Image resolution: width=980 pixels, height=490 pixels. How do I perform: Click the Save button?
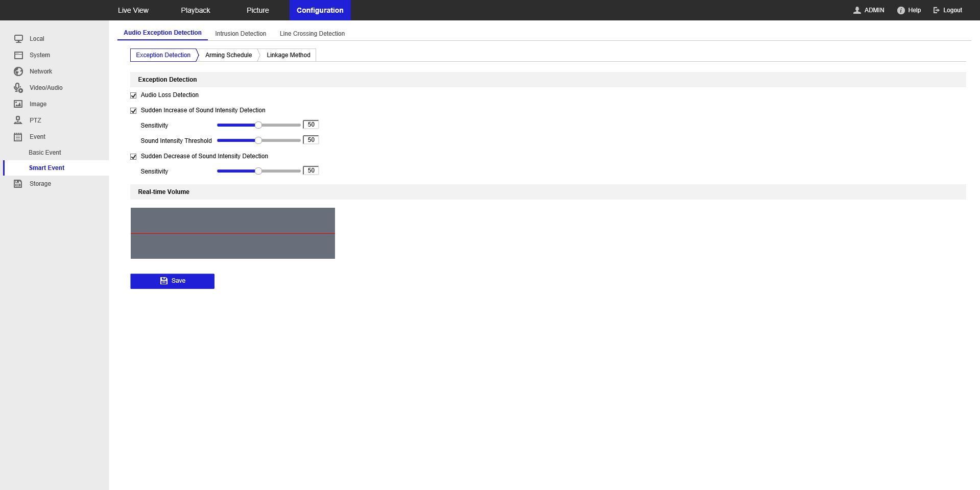tap(172, 281)
